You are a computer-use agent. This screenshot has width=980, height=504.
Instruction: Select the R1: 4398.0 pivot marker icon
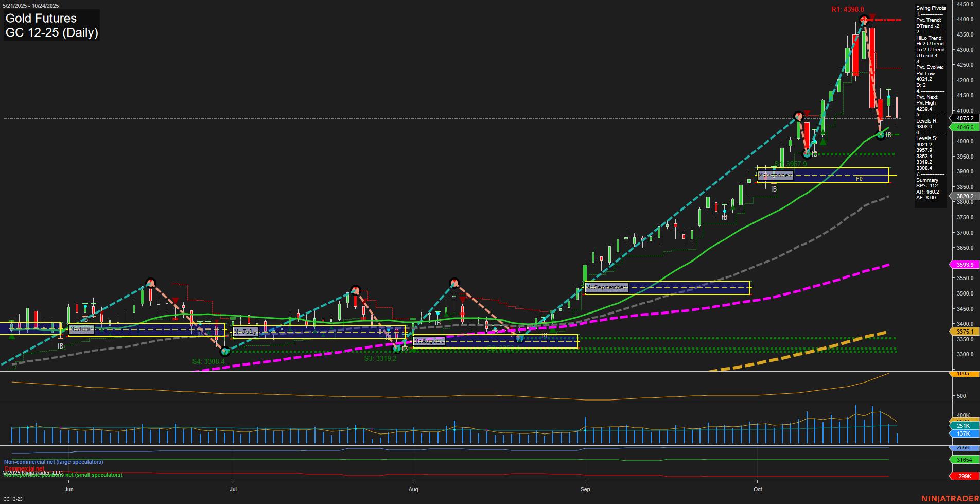click(x=865, y=20)
